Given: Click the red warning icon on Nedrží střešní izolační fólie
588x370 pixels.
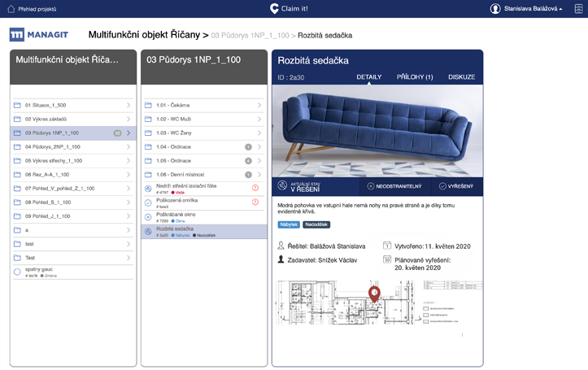Looking at the screenshot, I should 255,188.
